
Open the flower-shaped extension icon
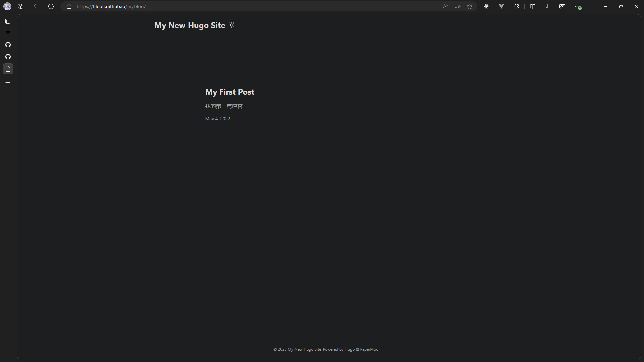pyautogui.click(x=487, y=6)
